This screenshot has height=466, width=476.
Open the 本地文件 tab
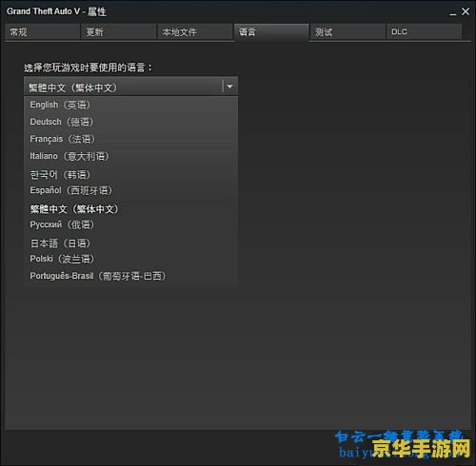194,31
